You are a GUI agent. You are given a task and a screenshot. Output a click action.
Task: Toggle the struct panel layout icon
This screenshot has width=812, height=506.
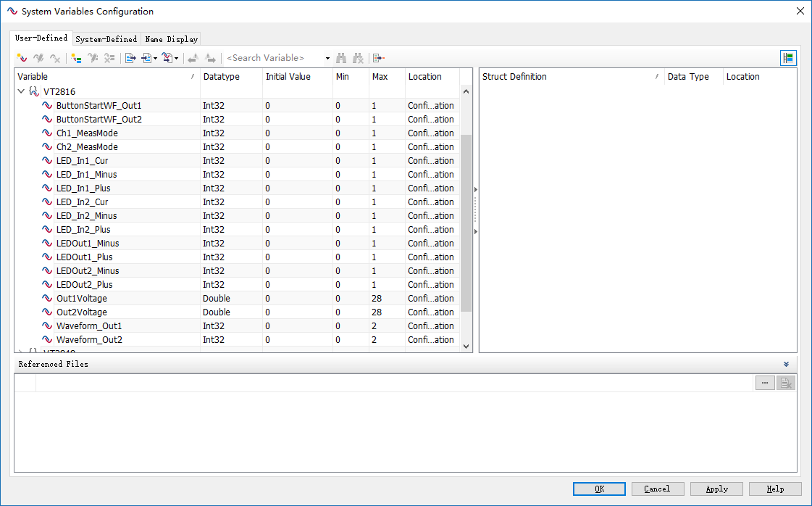[788, 58]
